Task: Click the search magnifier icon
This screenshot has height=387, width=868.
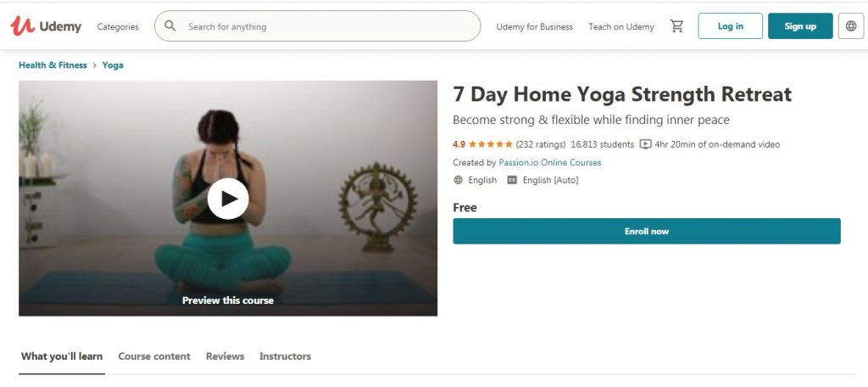Action: coord(170,26)
